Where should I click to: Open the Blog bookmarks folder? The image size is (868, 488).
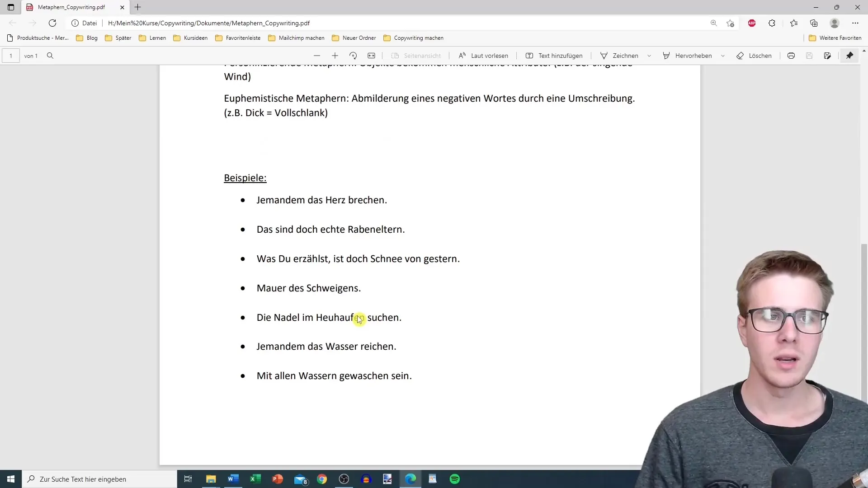pyautogui.click(x=87, y=38)
